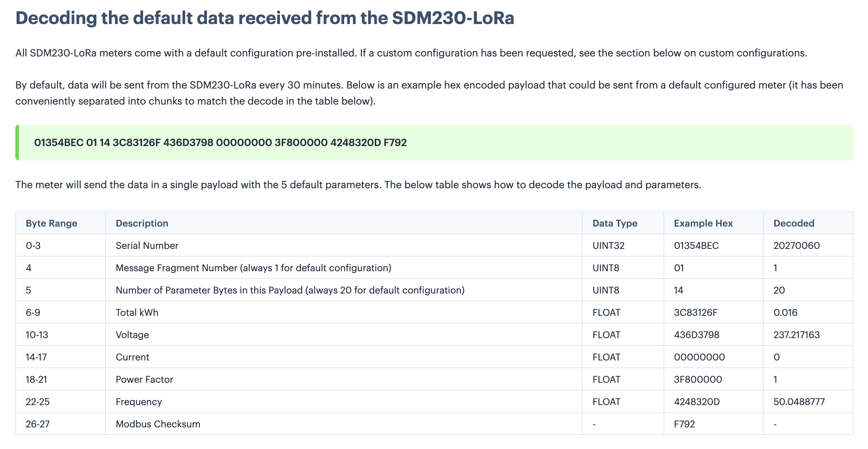Click the Frequency decoded value 50.0488777
The height and width of the screenshot is (449, 868).
(x=799, y=402)
